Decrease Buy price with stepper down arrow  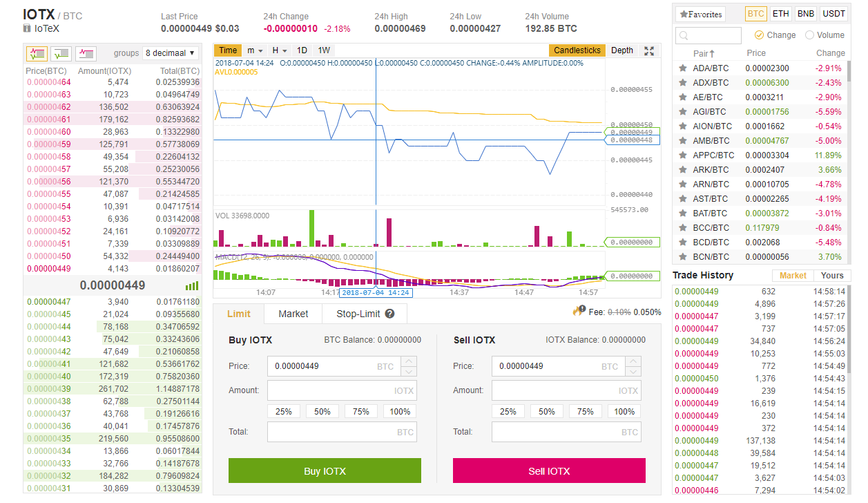[409, 371]
